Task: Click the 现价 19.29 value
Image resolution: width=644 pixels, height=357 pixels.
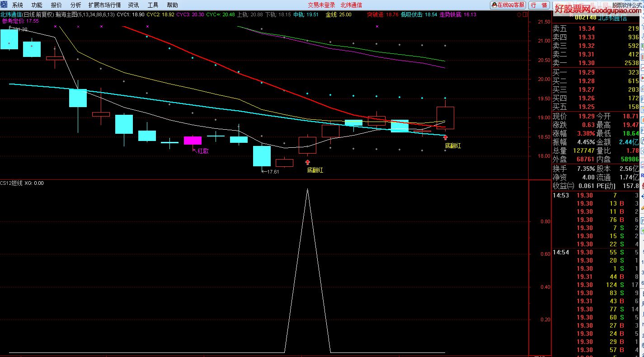Action: coord(587,116)
